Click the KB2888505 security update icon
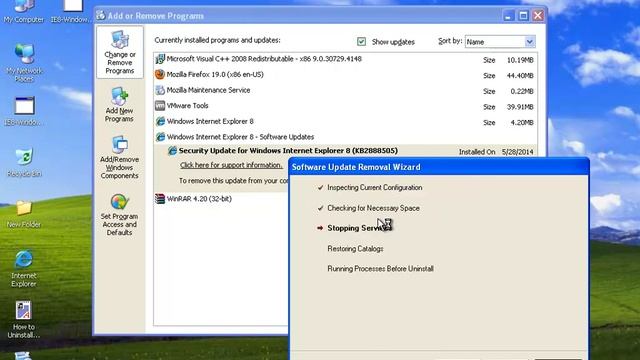Viewport: 640px width, 360px height. pyautogui.click(x=172, y=151)
